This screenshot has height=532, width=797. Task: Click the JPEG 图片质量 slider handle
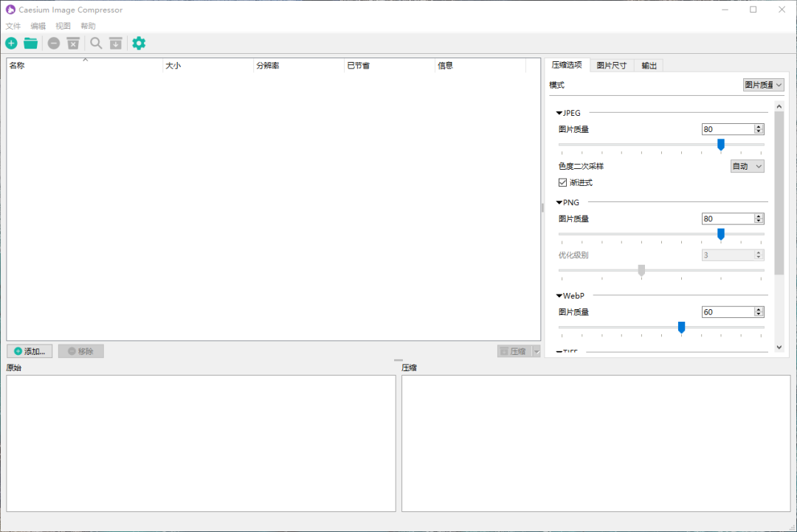tap(721, 145)
